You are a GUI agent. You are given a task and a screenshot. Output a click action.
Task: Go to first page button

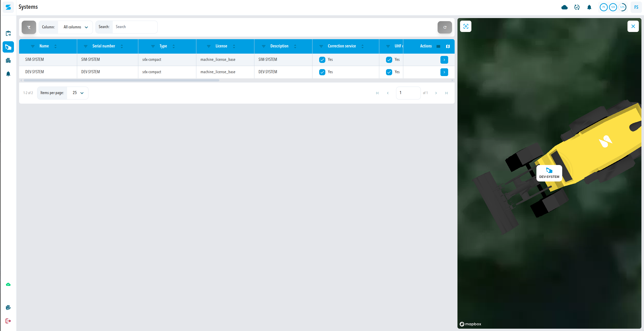377,93
